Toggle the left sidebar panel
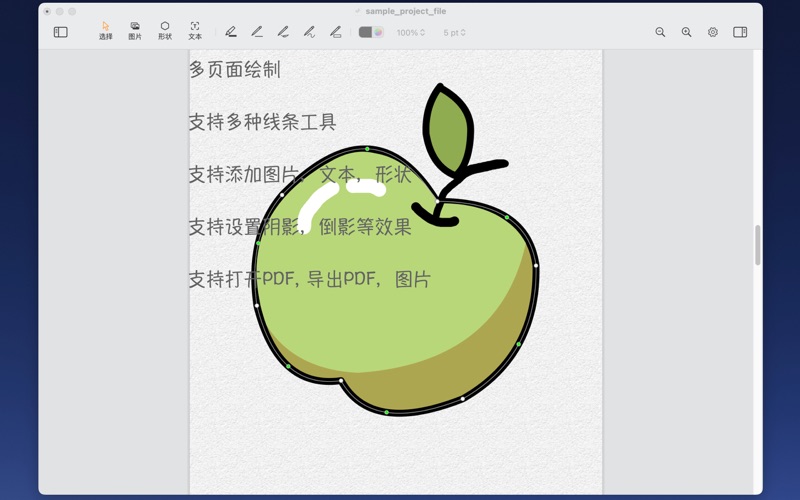 (60, 32)
